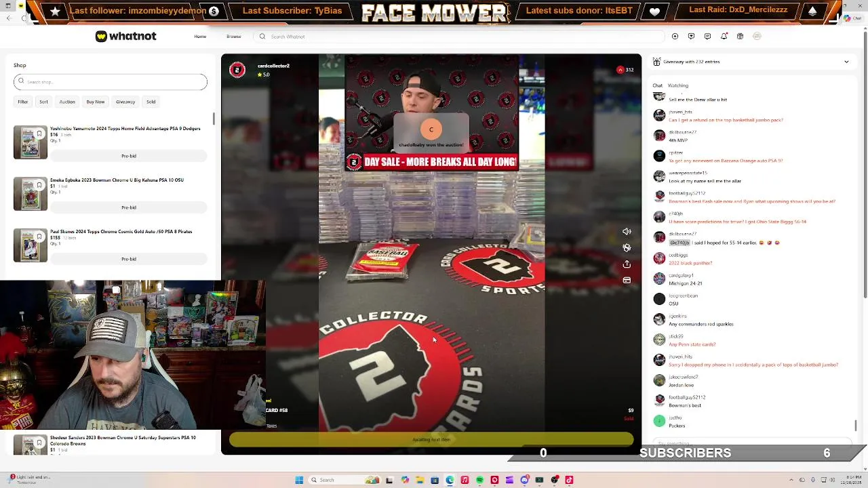Screen dimensions: 868x488
Task: Open notifications bell icon
Action: 724,36
